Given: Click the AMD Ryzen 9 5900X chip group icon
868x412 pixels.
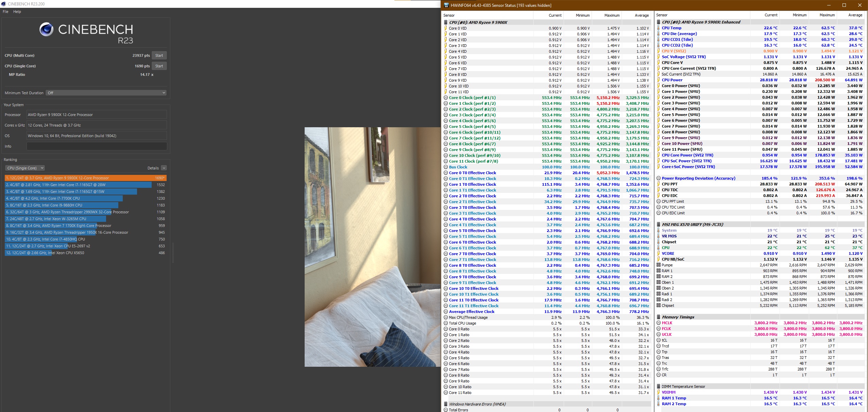Looking at the screenshot, I should [x=445, y=22].
